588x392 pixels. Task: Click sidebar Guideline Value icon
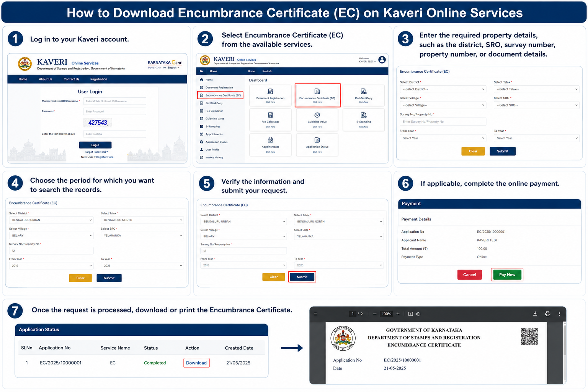pyautogui.click(x=202, y=119)
